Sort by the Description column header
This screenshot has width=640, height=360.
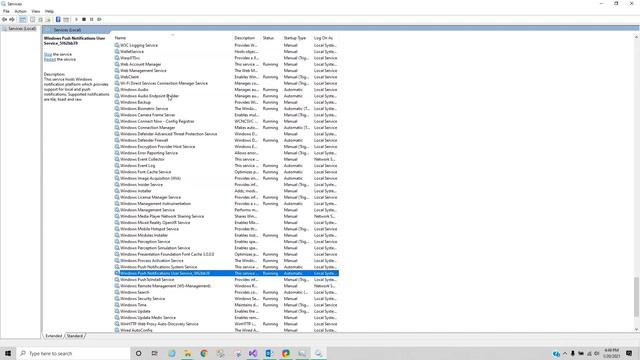tap(245, 38)
